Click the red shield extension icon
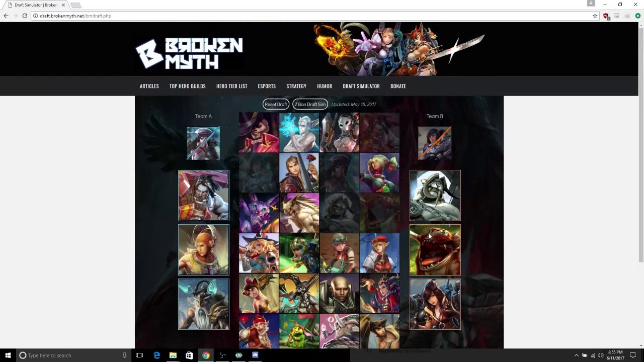 coord(606,16)
